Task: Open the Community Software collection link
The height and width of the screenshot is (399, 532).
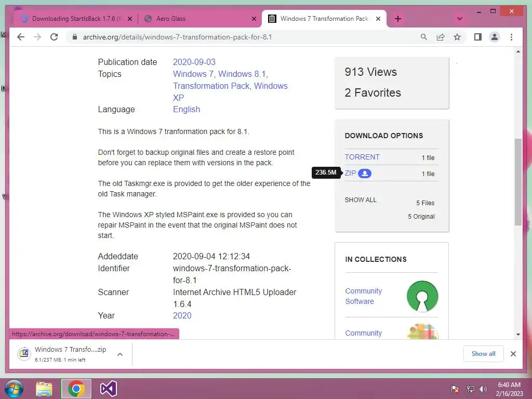Action: [x=363, y=296]
